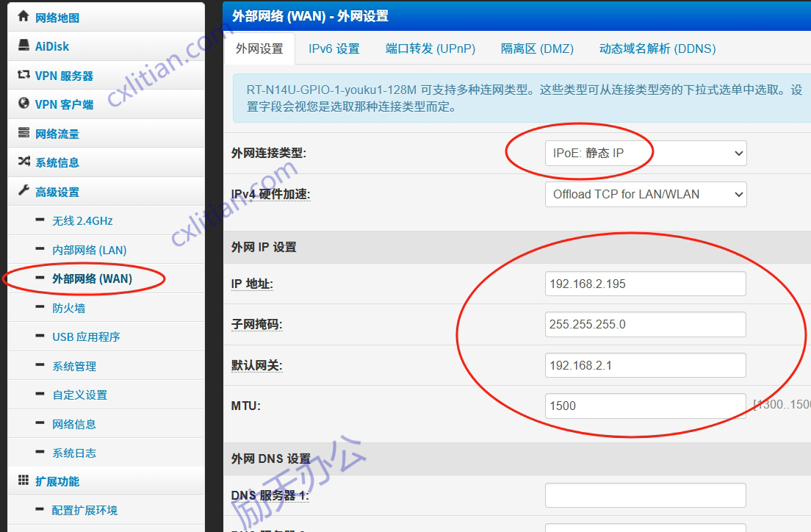The width and height of the screenshot is (811, 532).
Task: Click the VPN 服务器 arrows icon
Action: coord(23,75)
